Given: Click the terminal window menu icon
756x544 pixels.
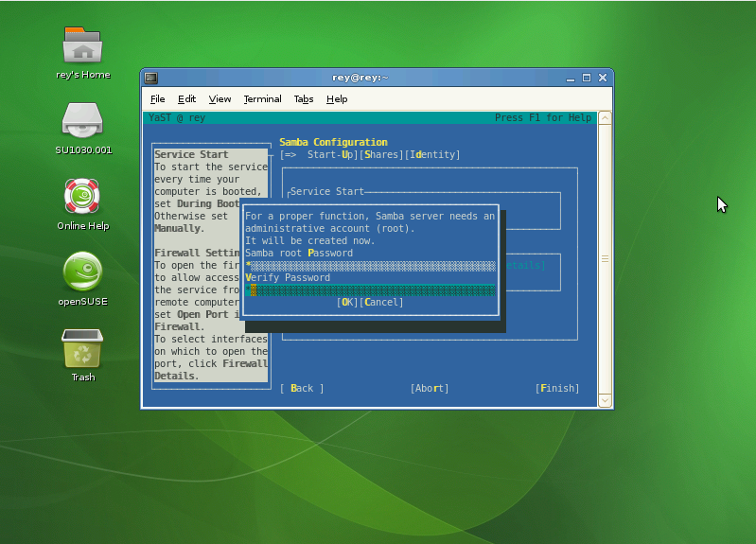Looking at the screenshot, I should pyautogui.click(x=150, y=78).
